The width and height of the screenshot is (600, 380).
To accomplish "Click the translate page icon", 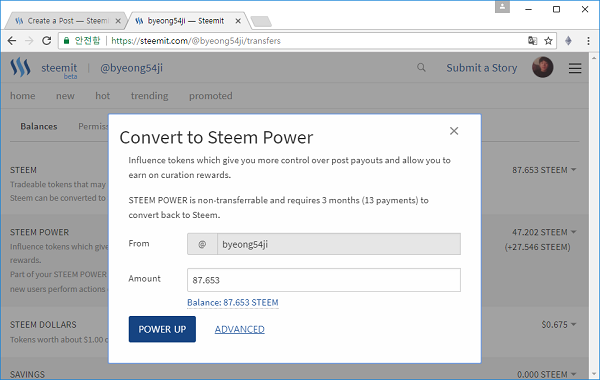I will [x=532, y=41].
